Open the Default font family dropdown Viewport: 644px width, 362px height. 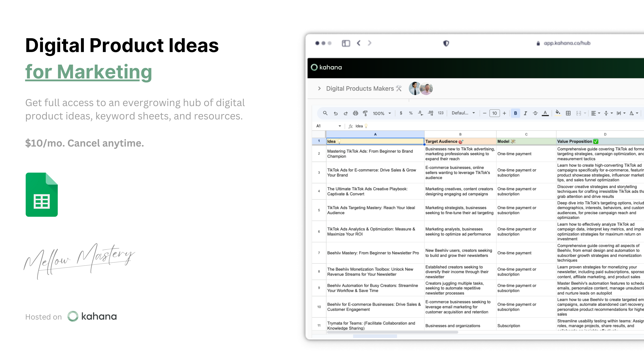click(463, 113)
